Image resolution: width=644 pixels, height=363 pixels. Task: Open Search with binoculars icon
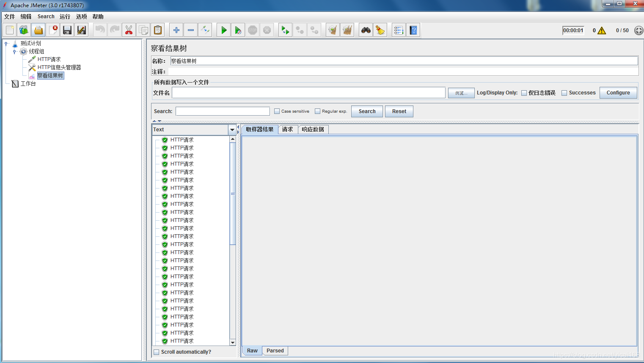366,30
